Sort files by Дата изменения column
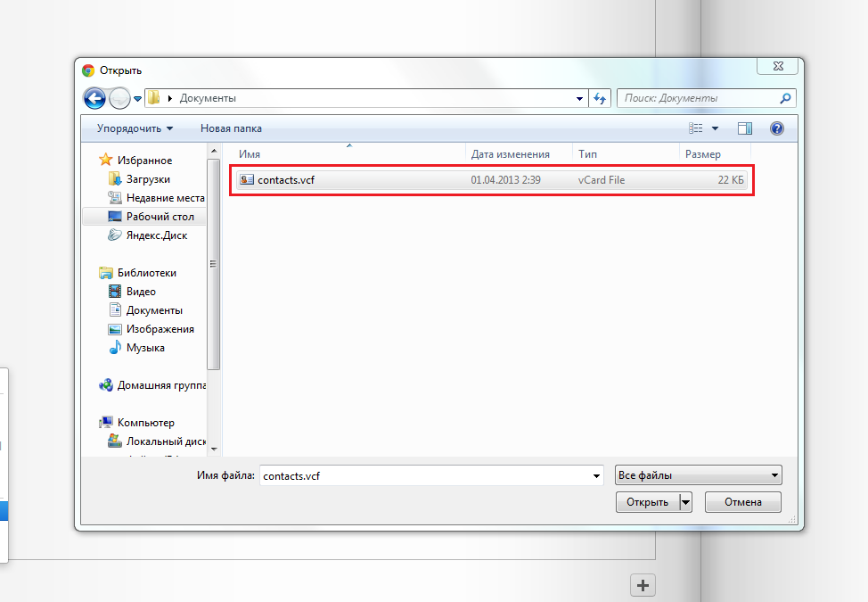The width and height of the screenshot is (868, 602). click(x=510, y=154)
